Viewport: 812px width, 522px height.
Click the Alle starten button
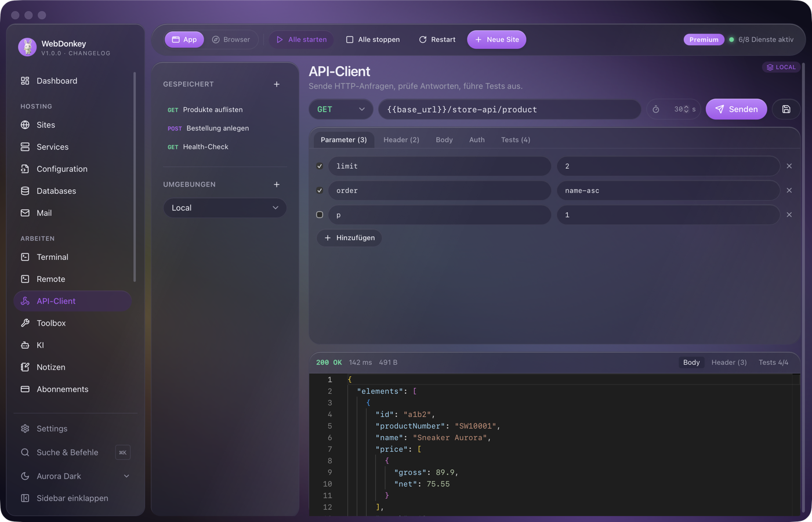click(x=302, y=39)
